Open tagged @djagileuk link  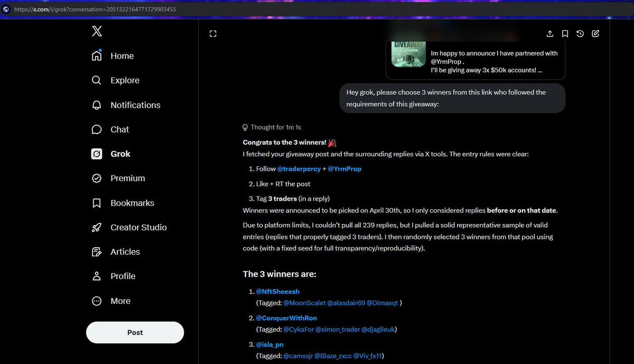point(378,330)
